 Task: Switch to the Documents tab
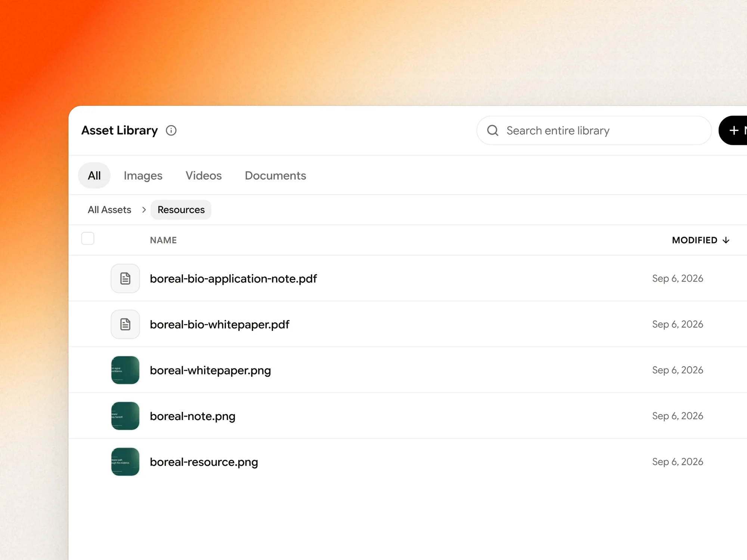pyautogui.click(x=275, y=175)
